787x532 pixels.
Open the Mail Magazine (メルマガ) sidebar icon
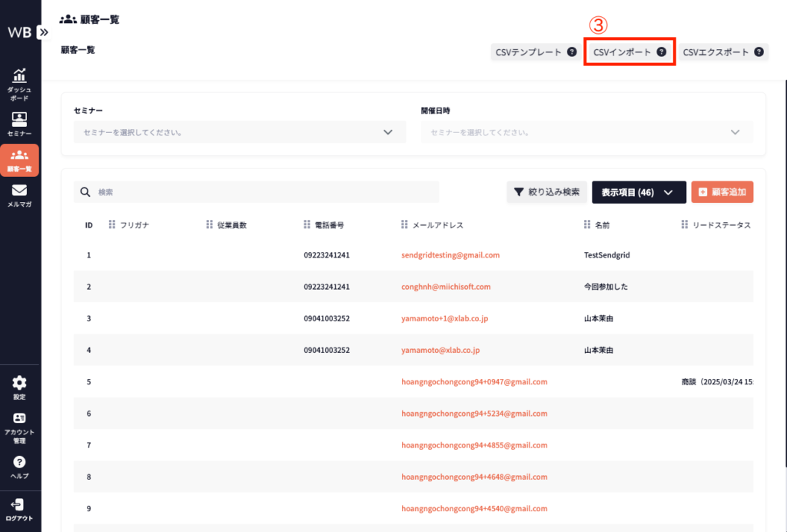[x=19, y=195]
